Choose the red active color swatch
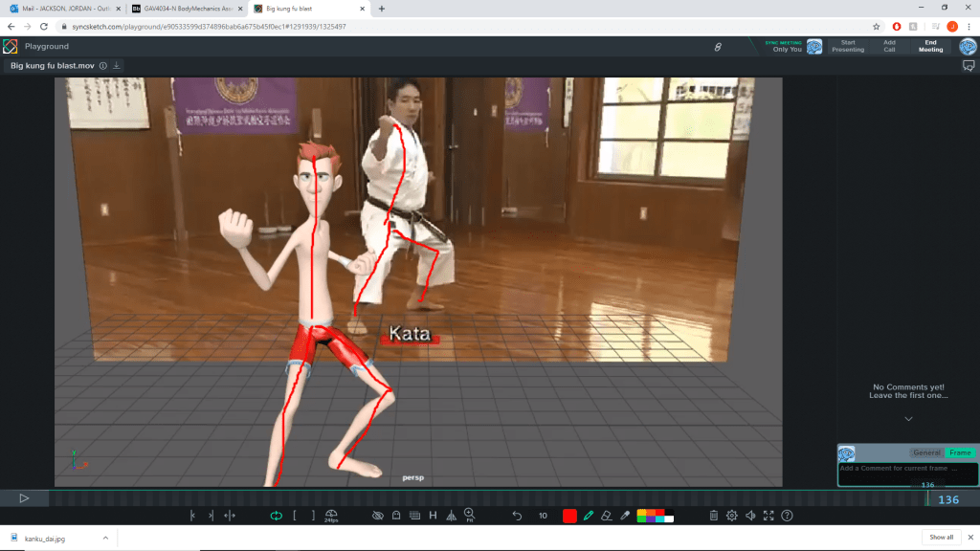The width and height of the screenshot is (980, 551). tap(569, 516)
